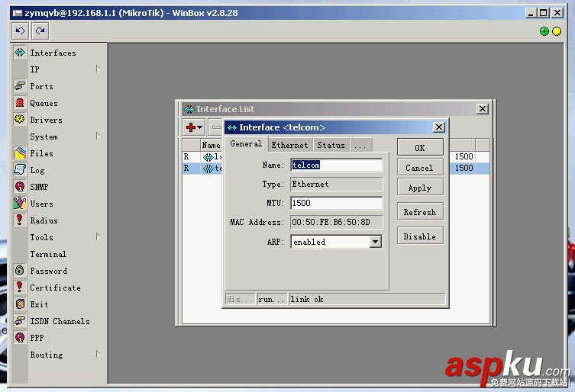The height and width of the screenshot is (392, 575).
Task: Click the Log notepad icon
Action: click(20, 170)
